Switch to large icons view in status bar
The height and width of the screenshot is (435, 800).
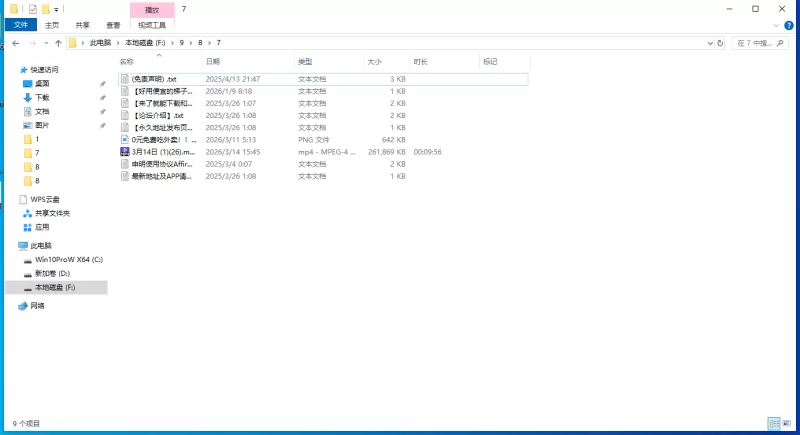point(788,424)
